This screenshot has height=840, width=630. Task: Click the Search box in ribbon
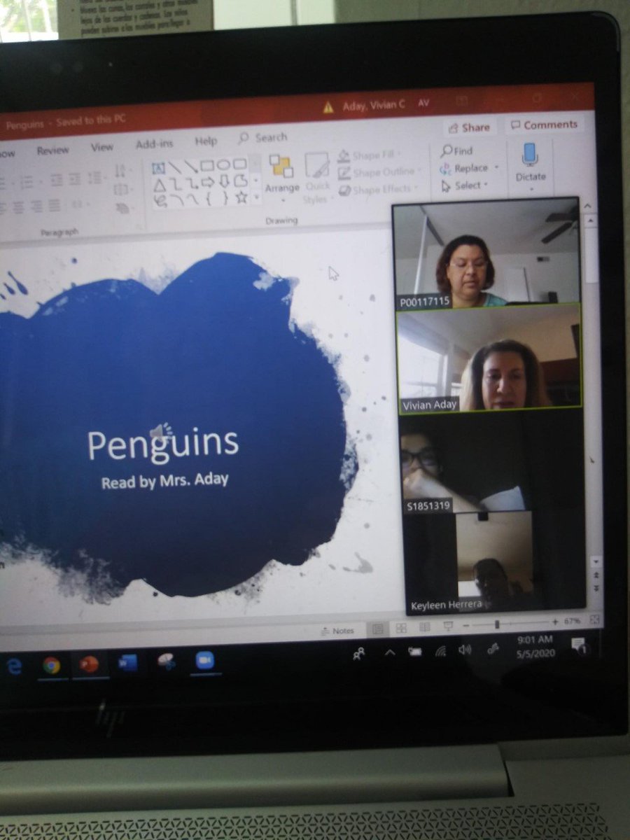263,138
